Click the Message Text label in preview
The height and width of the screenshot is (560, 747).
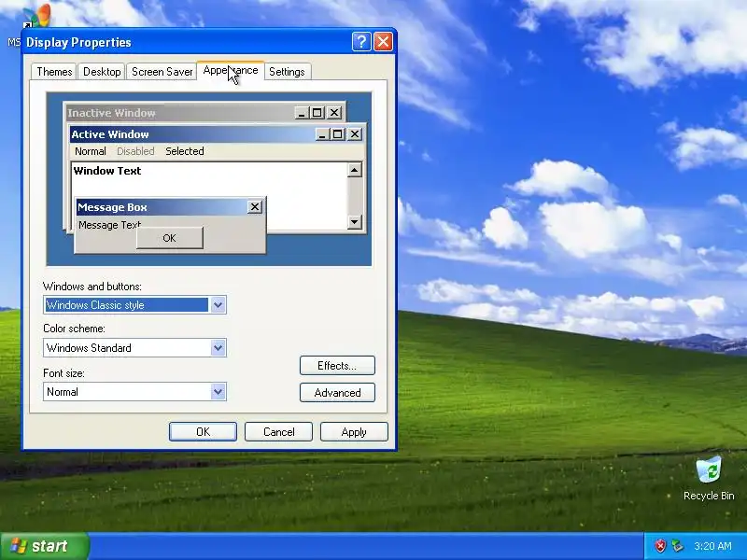110,225
